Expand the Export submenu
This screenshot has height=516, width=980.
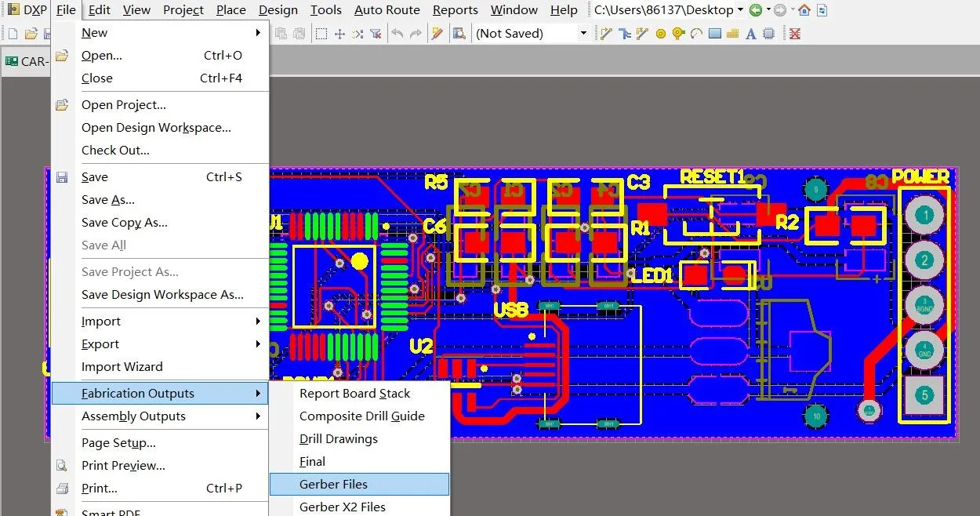tap(161, 344)
